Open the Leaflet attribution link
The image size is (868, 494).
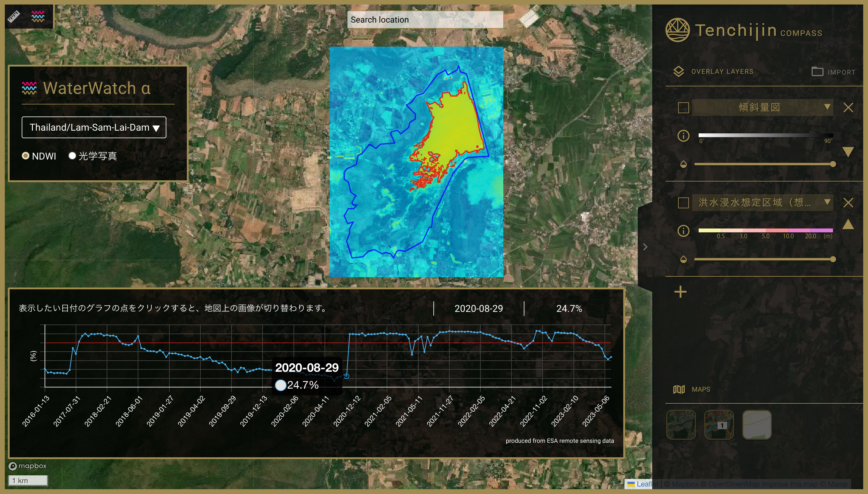[644, 484]
